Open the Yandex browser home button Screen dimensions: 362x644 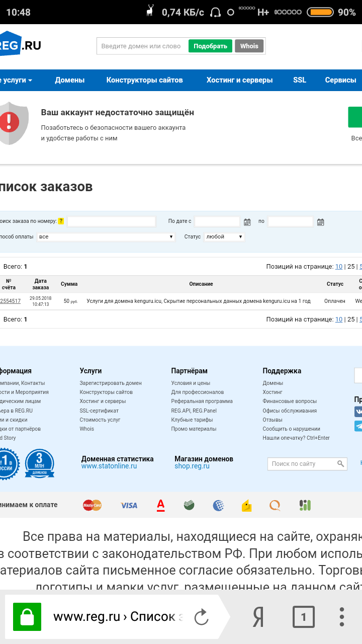(x=258, y=617)
